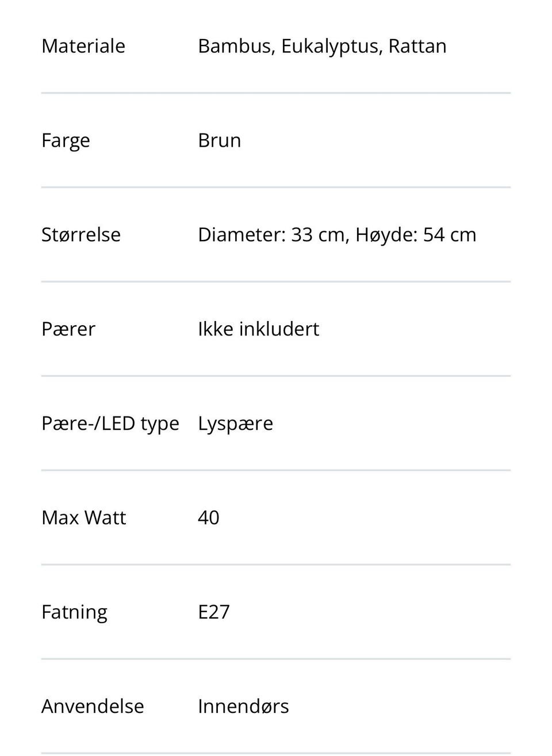
Task: Click the Diameter: 33 cm size text
Action: coord(271,235)
